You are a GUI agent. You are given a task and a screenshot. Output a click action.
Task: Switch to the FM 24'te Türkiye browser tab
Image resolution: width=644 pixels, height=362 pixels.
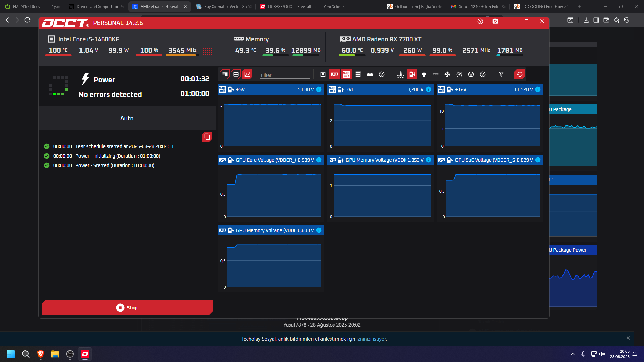tap(33, 7)
